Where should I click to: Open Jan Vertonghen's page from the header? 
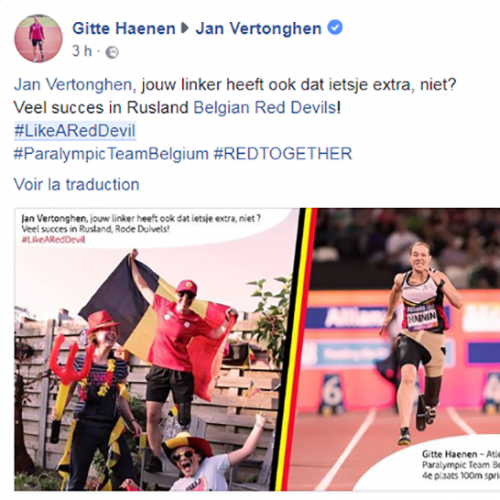(258, 28)
